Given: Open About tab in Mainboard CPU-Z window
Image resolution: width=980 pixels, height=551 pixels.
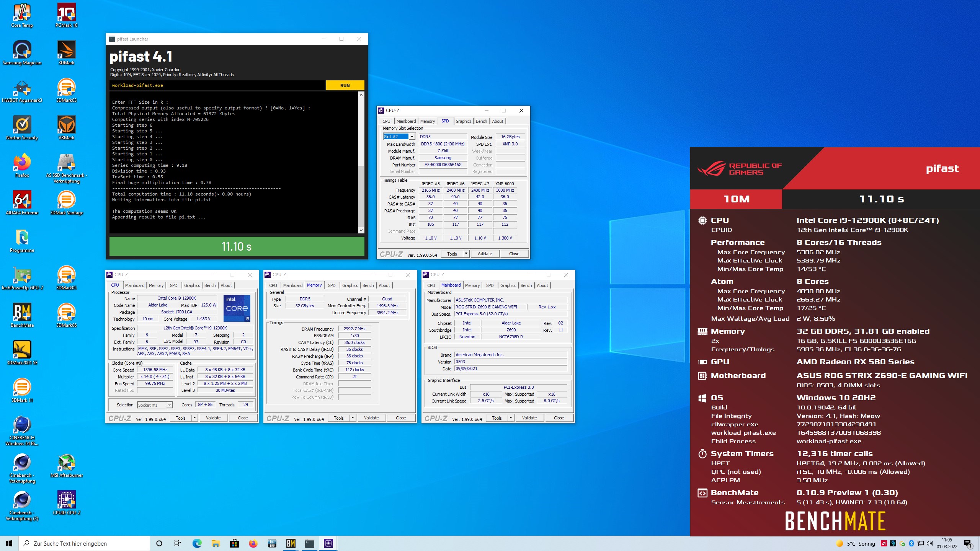Looking at the screenshot, I should coord(542,285).
